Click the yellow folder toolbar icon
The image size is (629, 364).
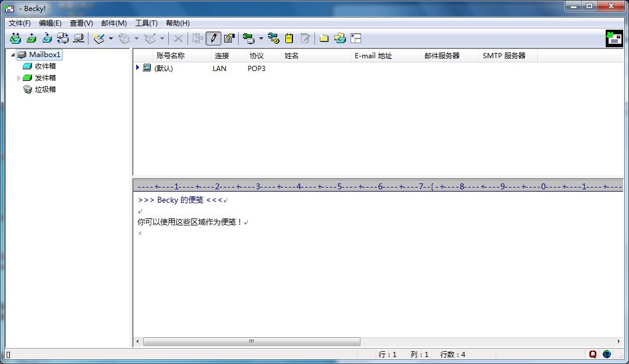(x=324, y=38)
